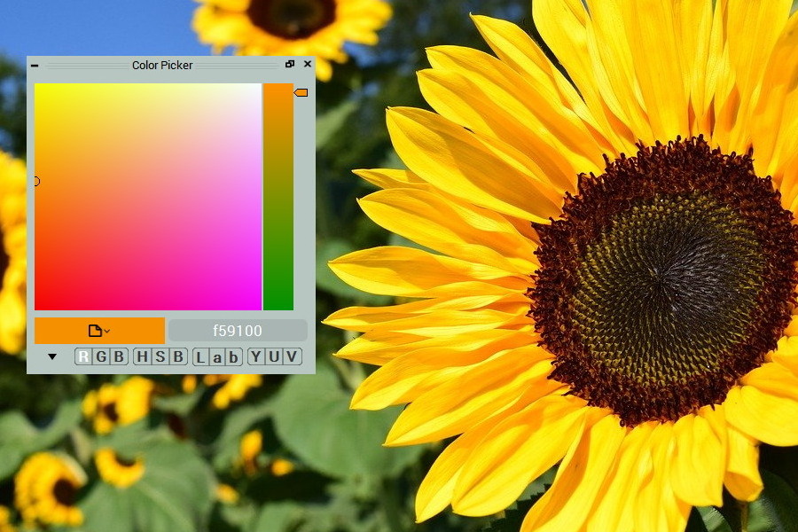Click the hex value field f59100
This screenshot has height=532, width=798.
coord(238,331)
